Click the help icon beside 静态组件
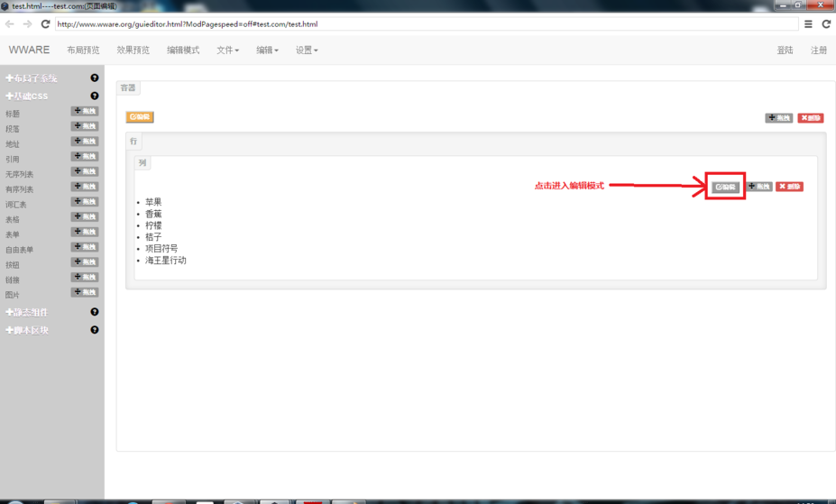Image resolution: width=836 pixels, height=504 pixels. (x=95, y=312)
